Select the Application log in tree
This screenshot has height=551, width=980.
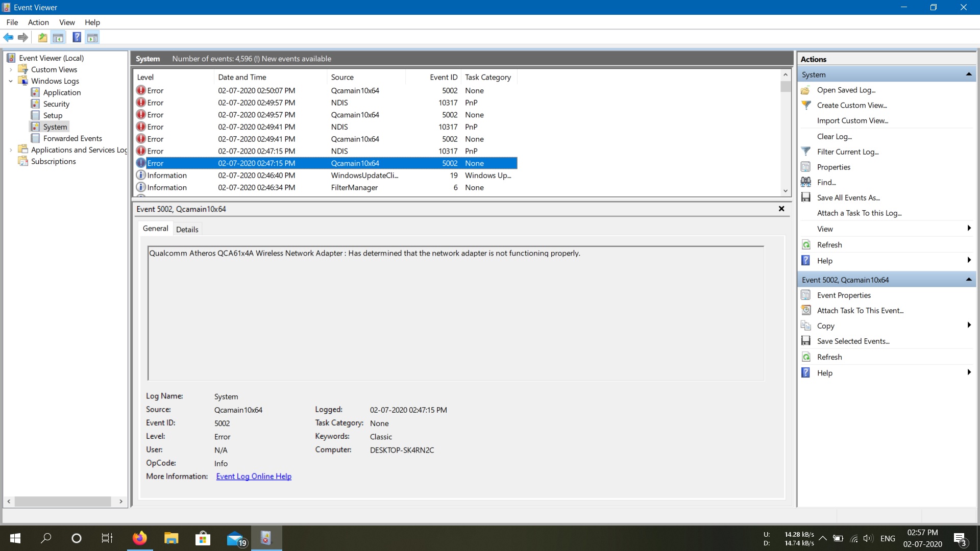62,92
